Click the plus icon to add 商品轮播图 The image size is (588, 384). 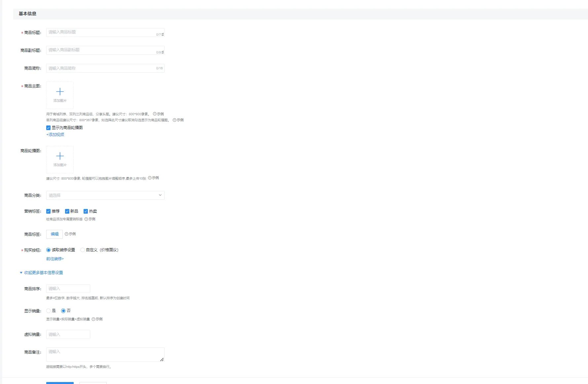[60, 156]
